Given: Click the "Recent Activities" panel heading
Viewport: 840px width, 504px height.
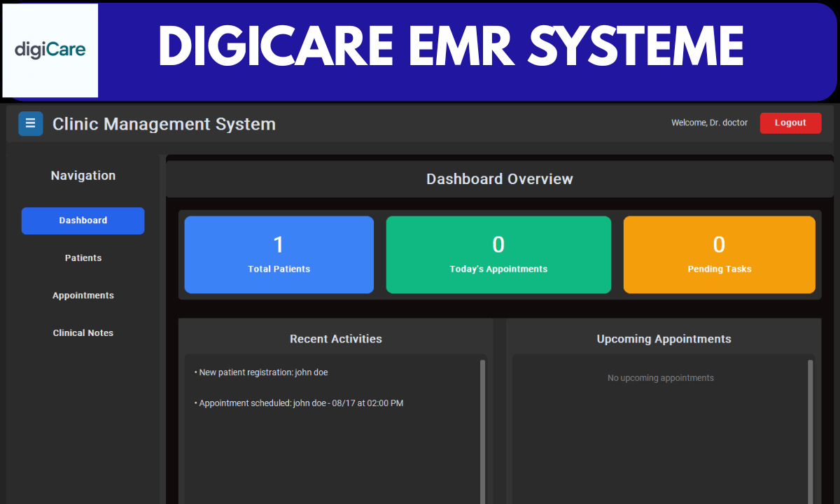Looking at the screenshot, I should (x=336, y=339).
